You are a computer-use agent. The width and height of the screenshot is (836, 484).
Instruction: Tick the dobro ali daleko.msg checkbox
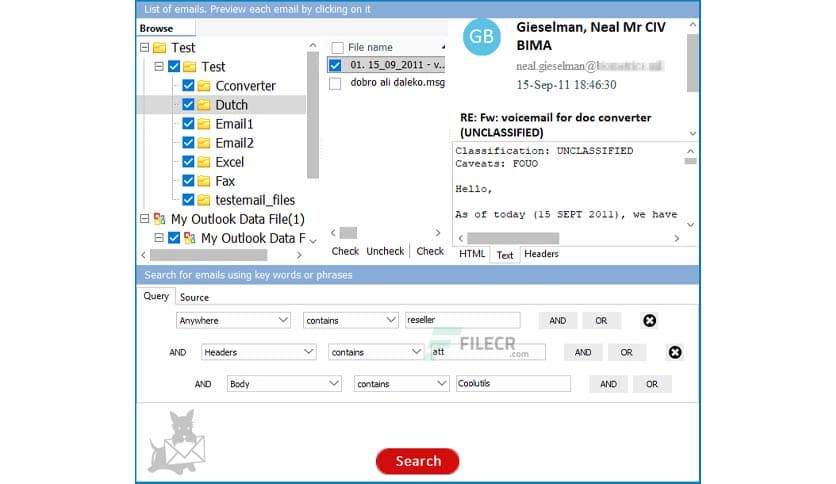click(x=335, y=84)
